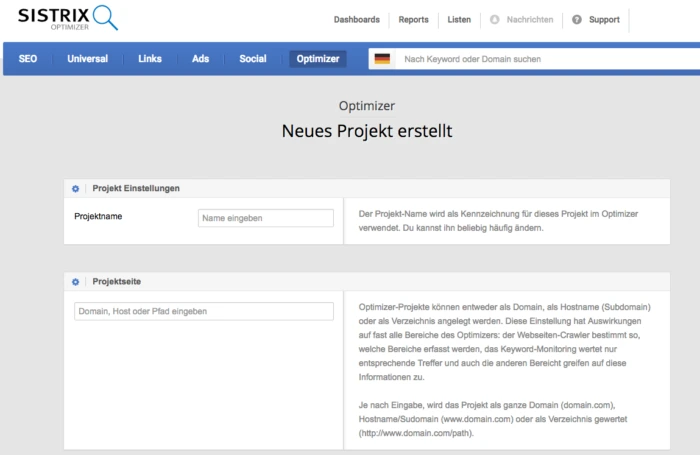
Task: Switch to the SEO tab
Action: point(28,59)
